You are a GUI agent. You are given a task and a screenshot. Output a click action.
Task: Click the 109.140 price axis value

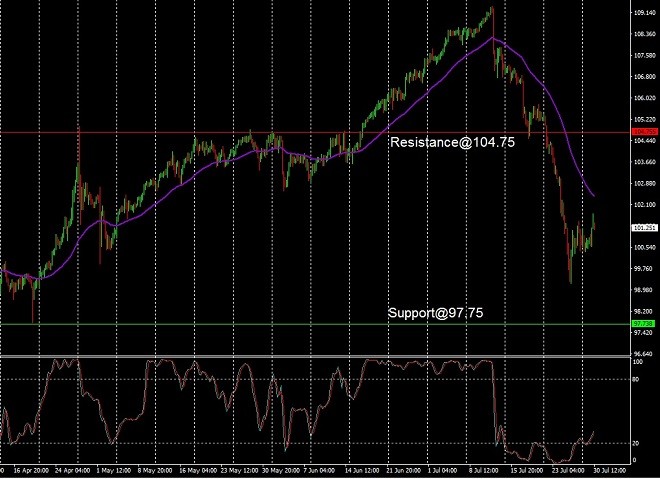[644, 13]
